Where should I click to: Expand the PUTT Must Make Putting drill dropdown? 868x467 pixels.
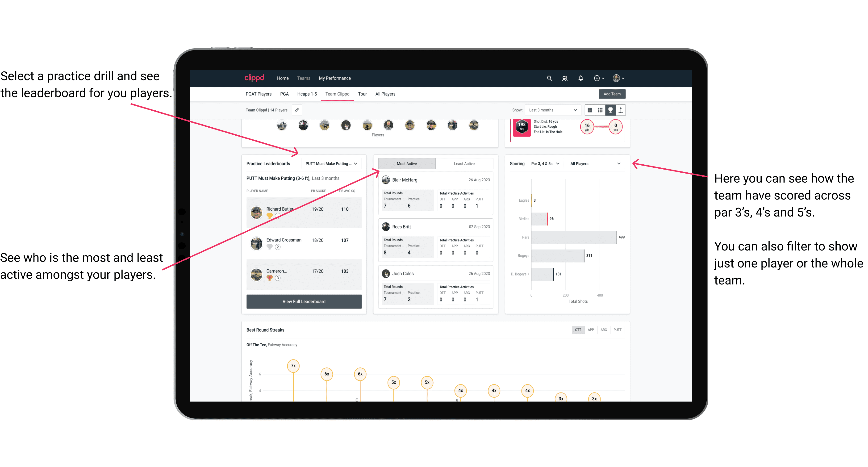coord(334,164)
